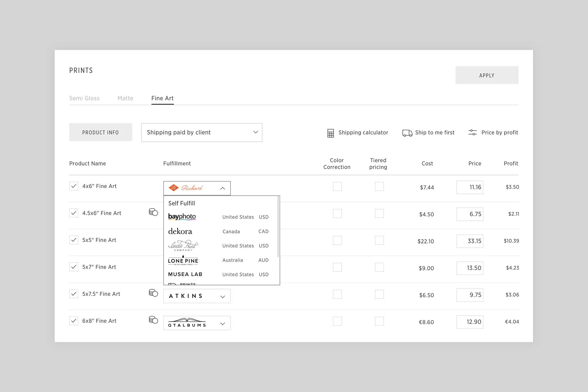Screen dimensions: 588x392
Task: Choose Lone Pine lab from fulfillment list
Action: (183, 260)
